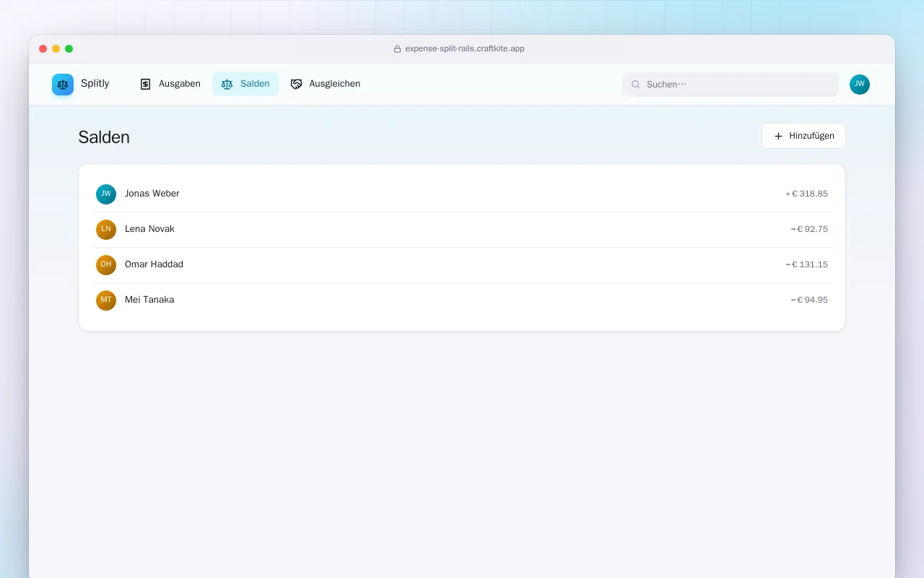Click Jonas Weber's +€318.85 balance

806,194
